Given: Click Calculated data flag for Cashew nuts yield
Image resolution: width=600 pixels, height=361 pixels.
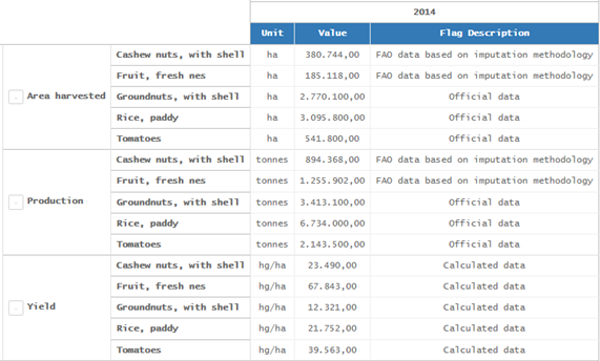Looking at the screenshot, I should pyautogui.click(x=484, y=265).
